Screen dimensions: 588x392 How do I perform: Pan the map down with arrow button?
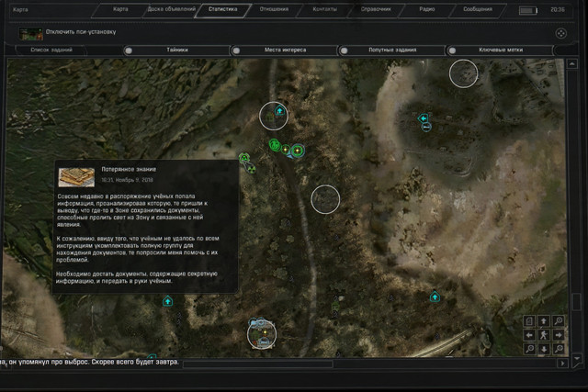click(543, 349)
